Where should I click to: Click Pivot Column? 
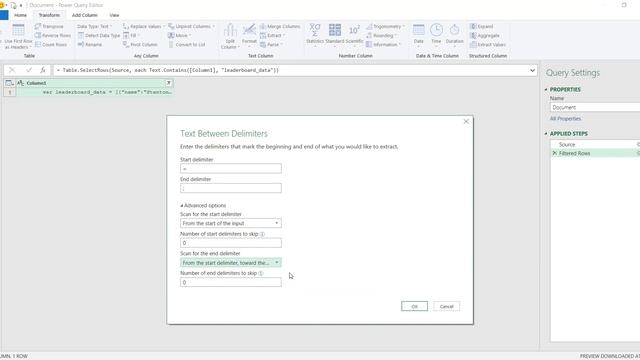(140, 44)
